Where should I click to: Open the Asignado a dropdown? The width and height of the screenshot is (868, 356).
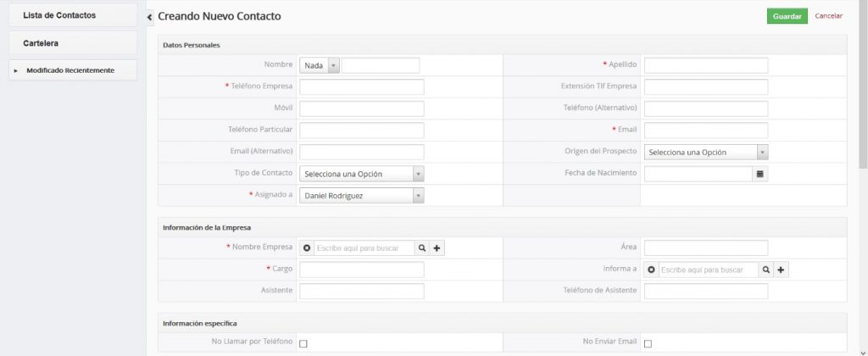(x=361, y=196)
